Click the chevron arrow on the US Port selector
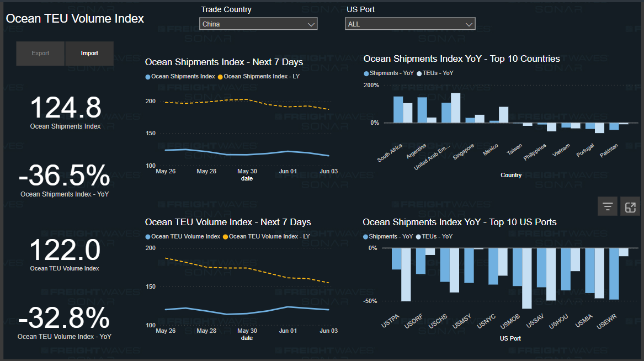Image resolution: width=644 pixels, height=361 pixels. (x=469, y=24)
